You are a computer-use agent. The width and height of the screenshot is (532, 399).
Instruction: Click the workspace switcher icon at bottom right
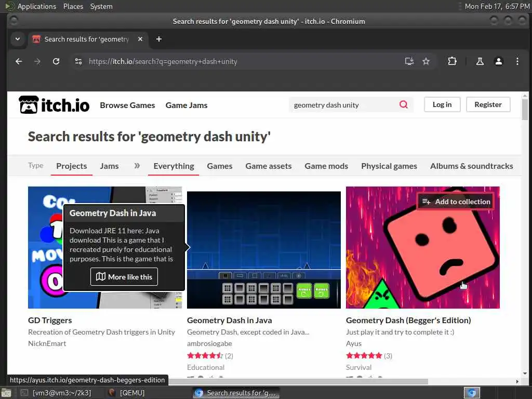472,393
